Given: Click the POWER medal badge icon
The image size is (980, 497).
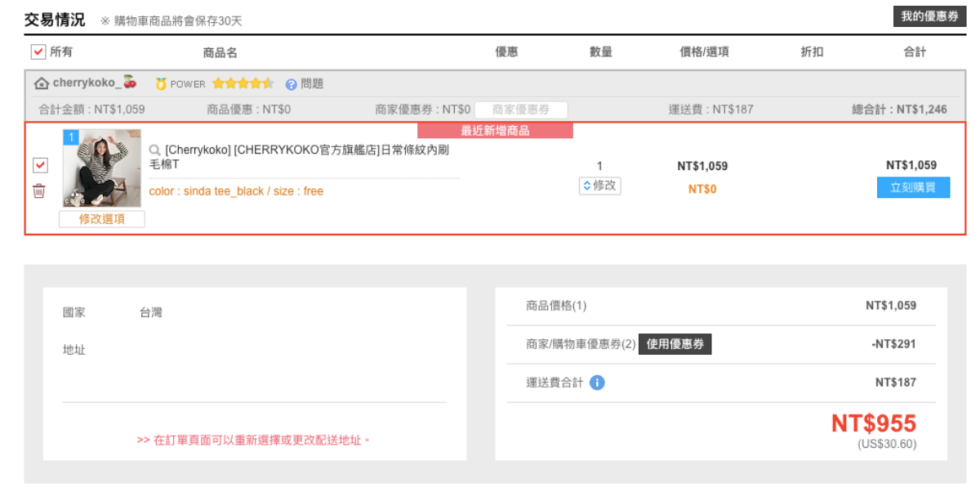Looking at the screenshot, I should (161, 83).
